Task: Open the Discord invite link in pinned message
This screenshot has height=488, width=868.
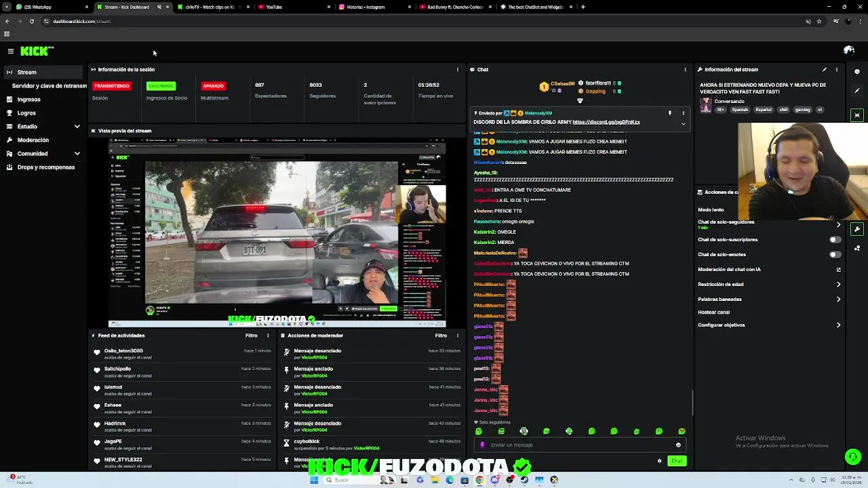Action: (x=606, y=122)
